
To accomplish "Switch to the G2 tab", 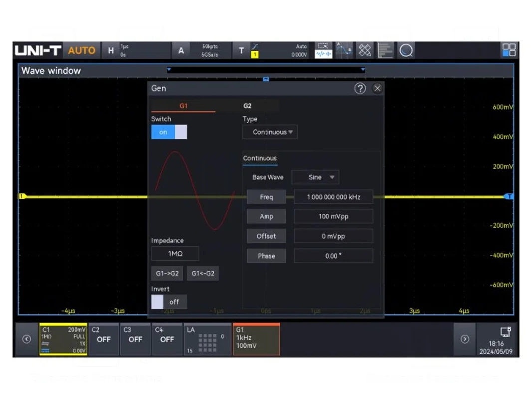I will click(247, 106).
